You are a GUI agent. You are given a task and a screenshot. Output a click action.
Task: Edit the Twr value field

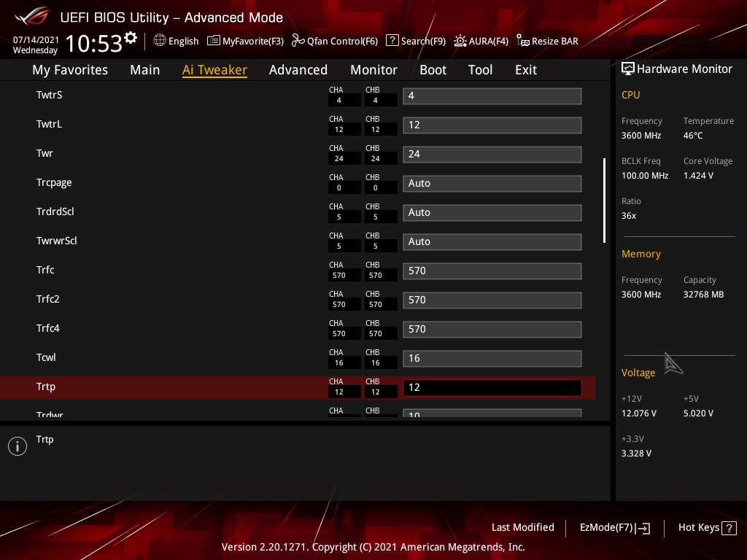(492, 155)
